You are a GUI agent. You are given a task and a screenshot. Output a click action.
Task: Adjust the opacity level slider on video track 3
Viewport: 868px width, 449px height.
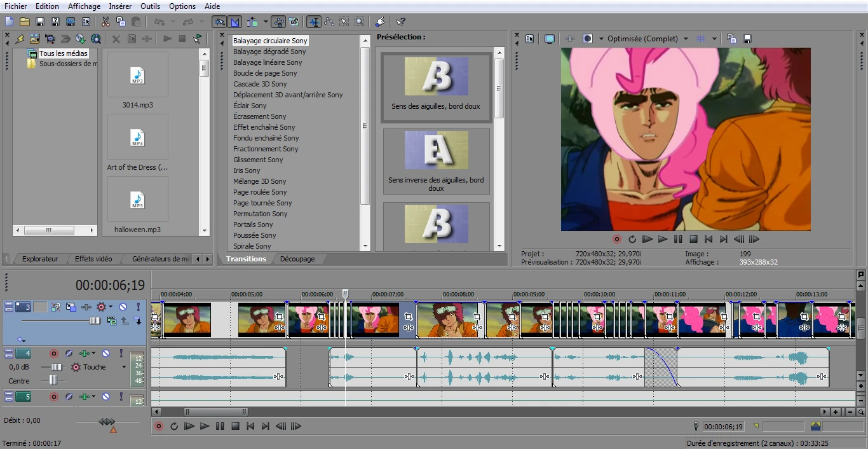click(x=95, y=321)
